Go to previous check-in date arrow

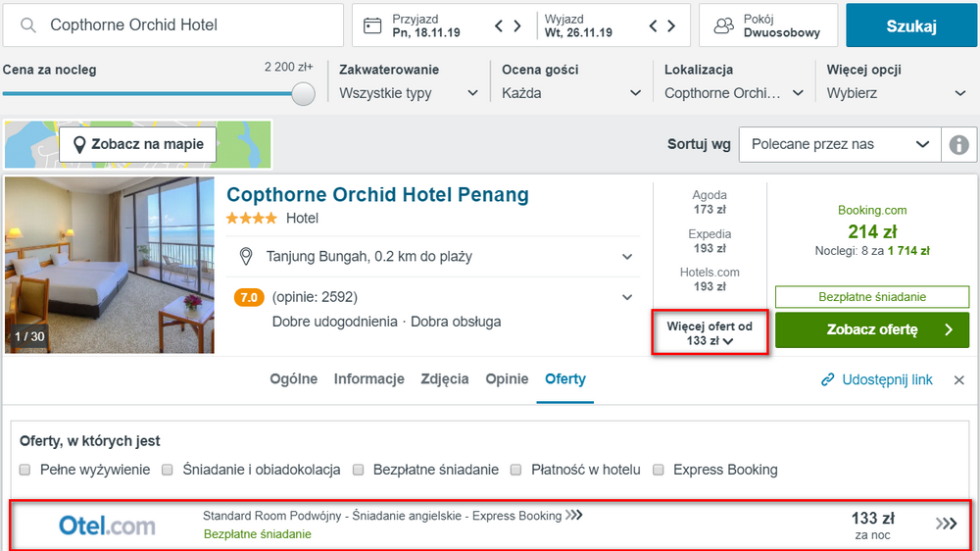pyautogui.click(x=499, y=26)
